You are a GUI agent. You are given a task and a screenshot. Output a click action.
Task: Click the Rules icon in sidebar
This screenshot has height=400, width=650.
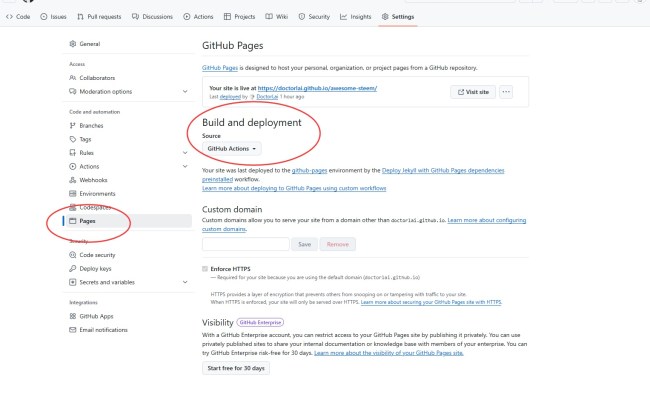point(73,153)
